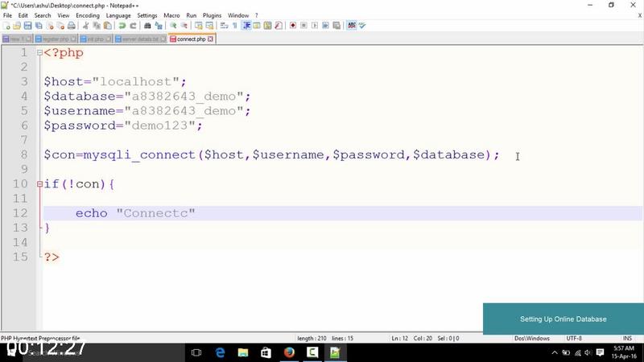Viewport: 644px width, 362px height.
Task: Click the UTF-8 encoding status entry
Action: pos(574,339)
